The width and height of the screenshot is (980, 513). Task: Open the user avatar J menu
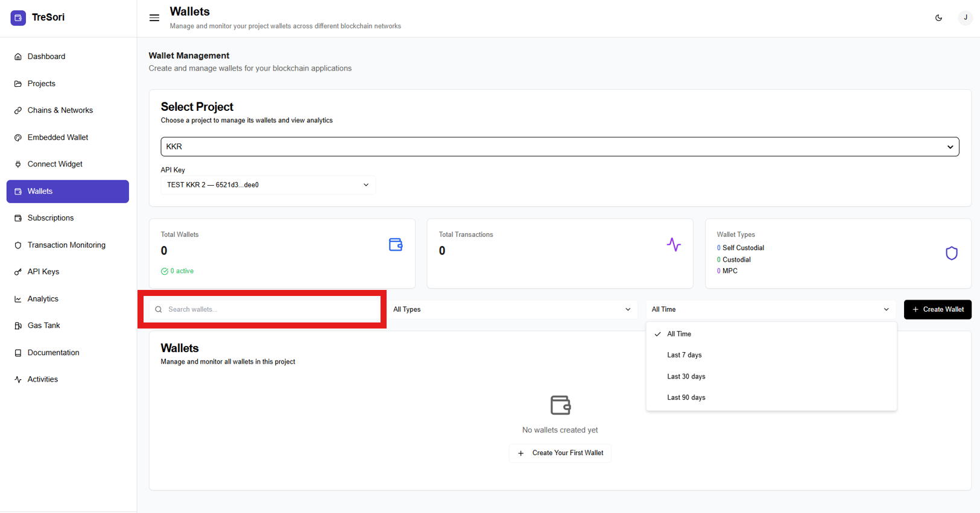[965, 18]
